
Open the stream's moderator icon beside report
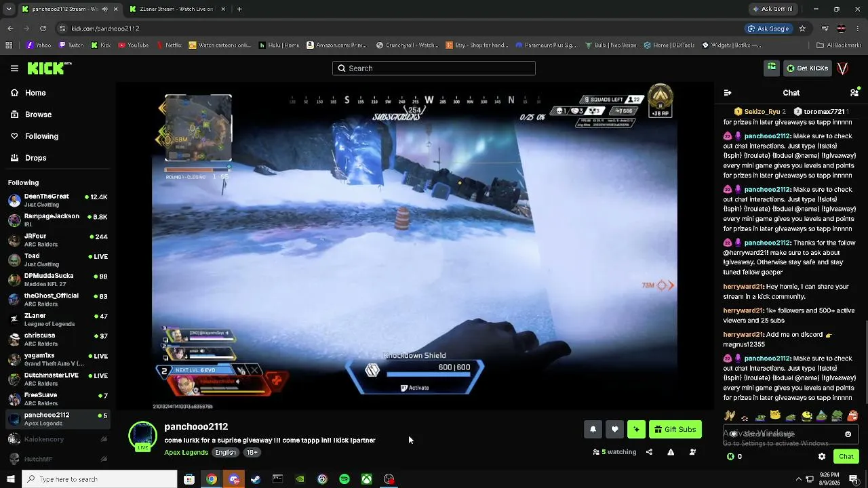[692, 452]
